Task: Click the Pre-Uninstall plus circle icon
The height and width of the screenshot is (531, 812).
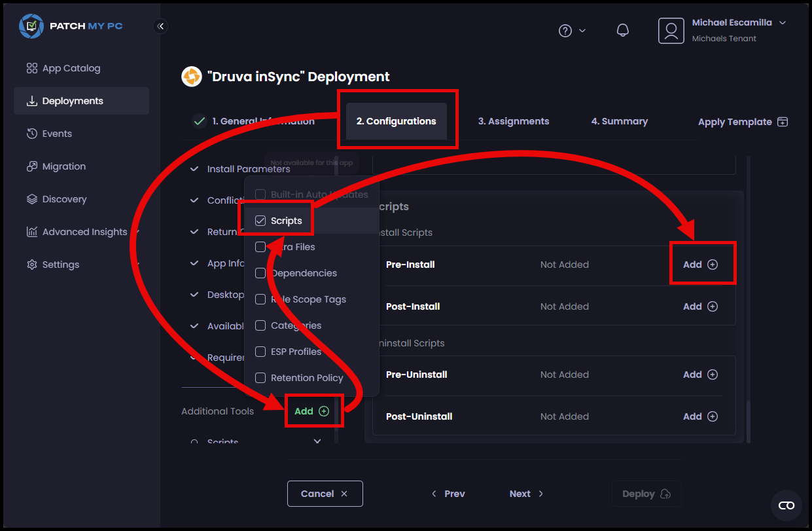Action: click(x=713, y=375)
